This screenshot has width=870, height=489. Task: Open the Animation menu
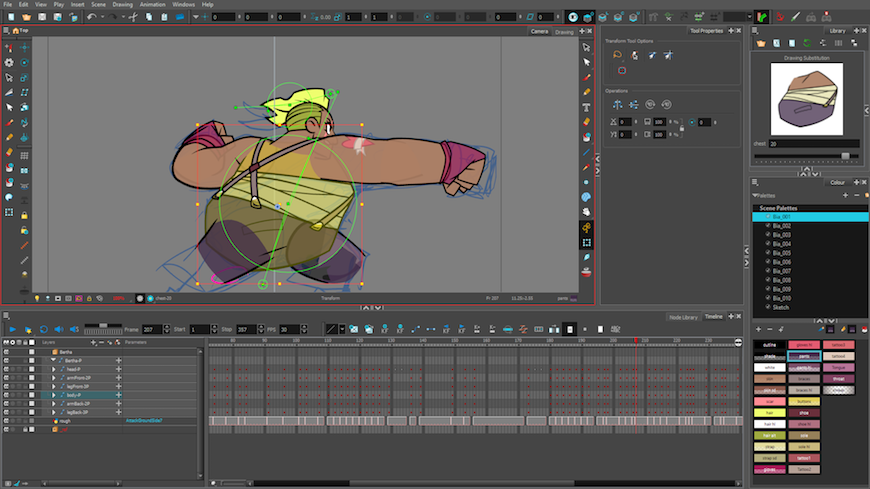click(x=153, y=4)
